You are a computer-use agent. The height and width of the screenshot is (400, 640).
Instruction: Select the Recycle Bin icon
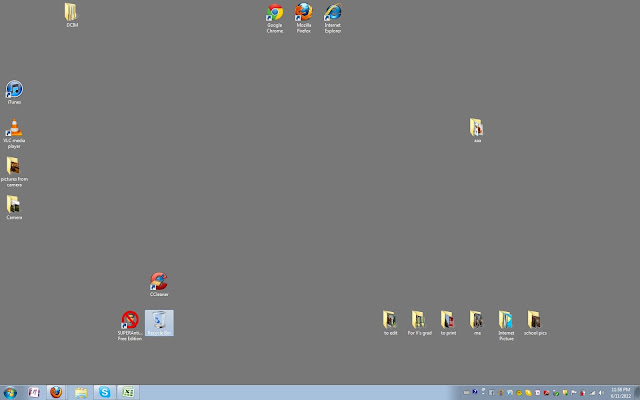159,323
